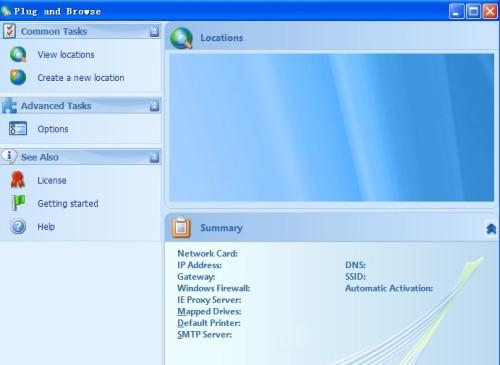Screen dimensions: 500x365
Task: Click the Options list icon
Action: [x=18, y=129]
